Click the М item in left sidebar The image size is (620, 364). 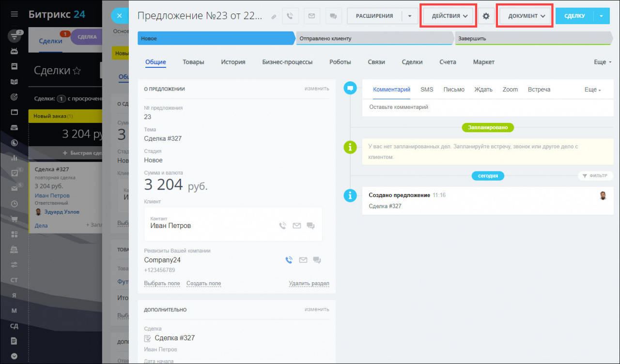(14, 310)
